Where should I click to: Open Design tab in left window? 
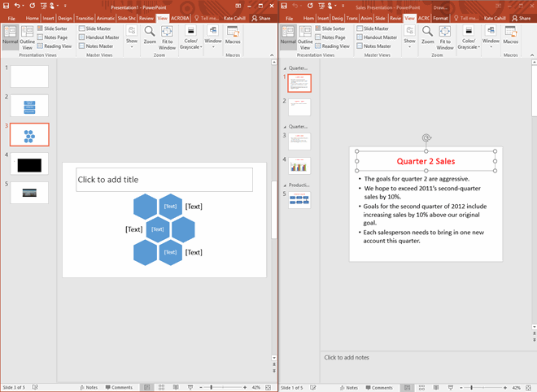pos(65,19)
